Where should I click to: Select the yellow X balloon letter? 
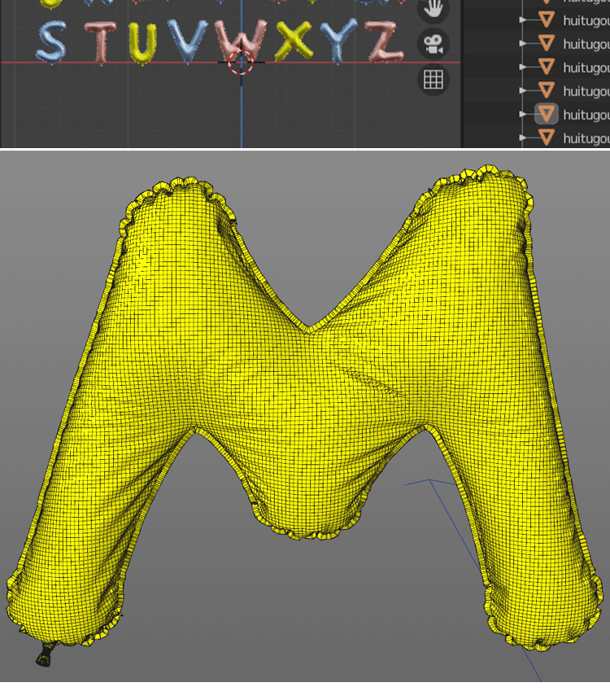pyautogui.click(x=293, y=41)
